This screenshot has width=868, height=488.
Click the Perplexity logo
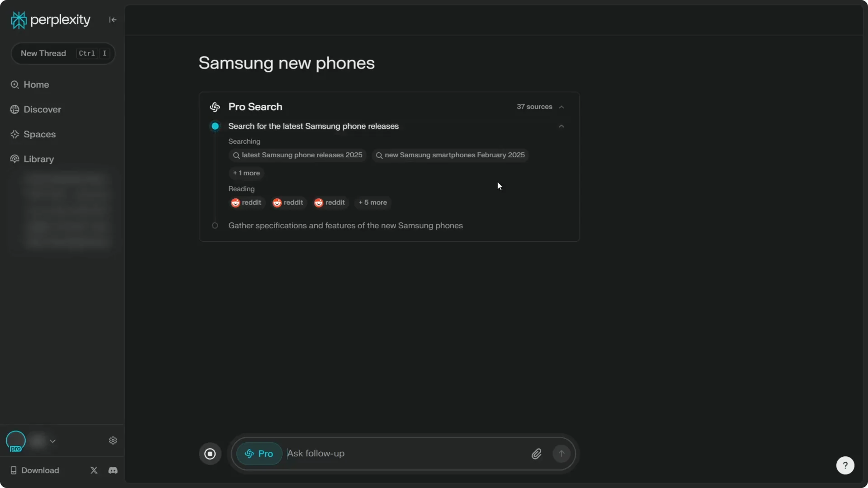(x=51, y=20)
